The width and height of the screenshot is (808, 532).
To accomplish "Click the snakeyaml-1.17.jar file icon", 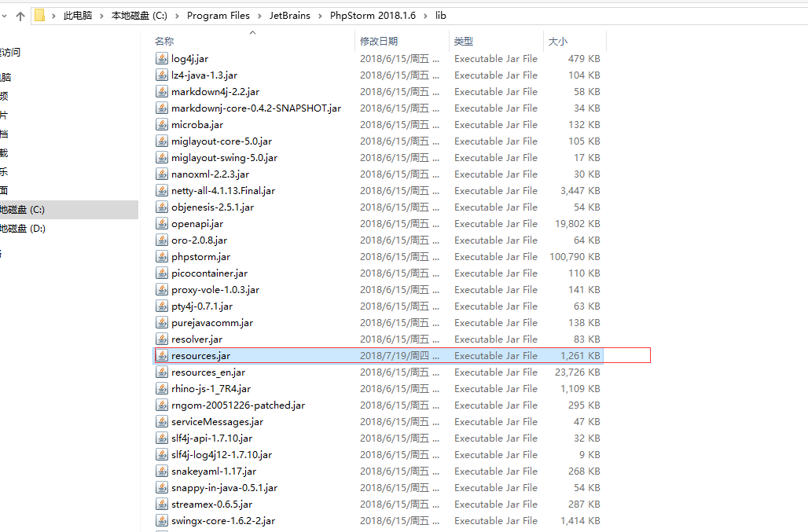I will [162, 471].
